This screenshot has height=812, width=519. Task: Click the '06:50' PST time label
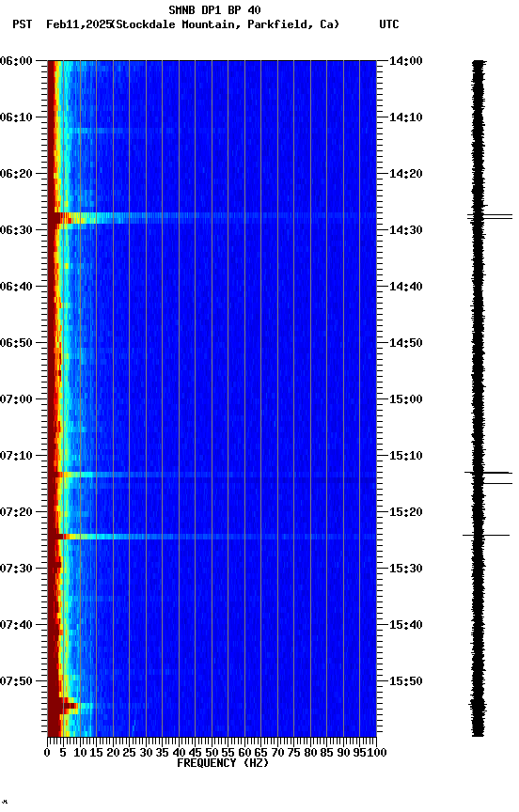pos(16,343)
